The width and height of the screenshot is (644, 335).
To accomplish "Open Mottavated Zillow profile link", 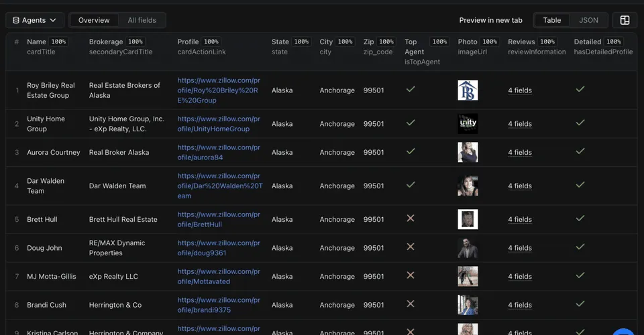I will (219, 276).
